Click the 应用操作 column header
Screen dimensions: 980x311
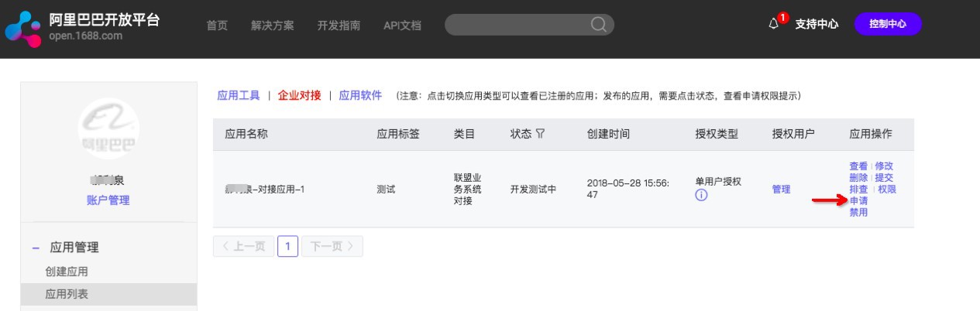(871, 134)
